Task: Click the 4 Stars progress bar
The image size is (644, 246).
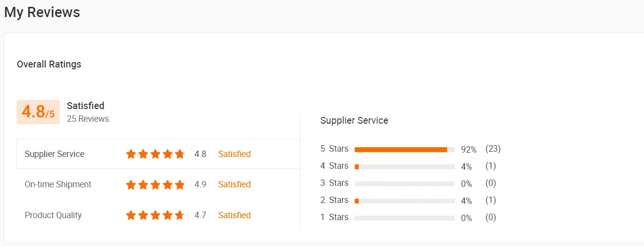Action: 405,166
